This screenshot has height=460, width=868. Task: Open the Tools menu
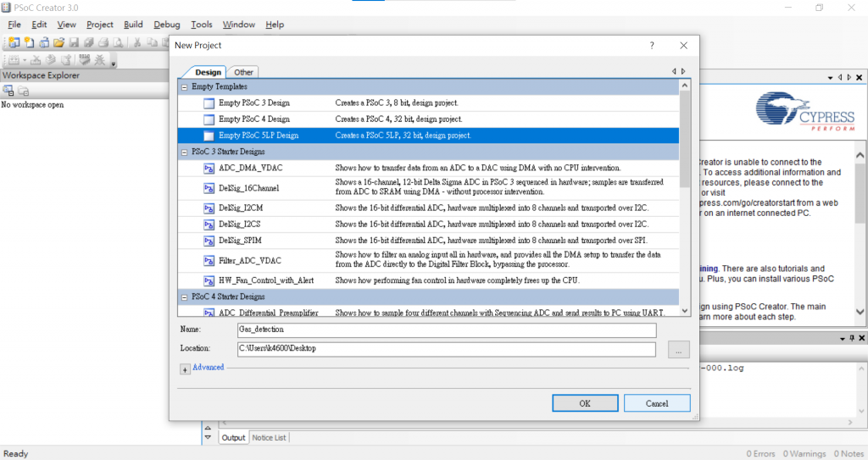point(202,25)
